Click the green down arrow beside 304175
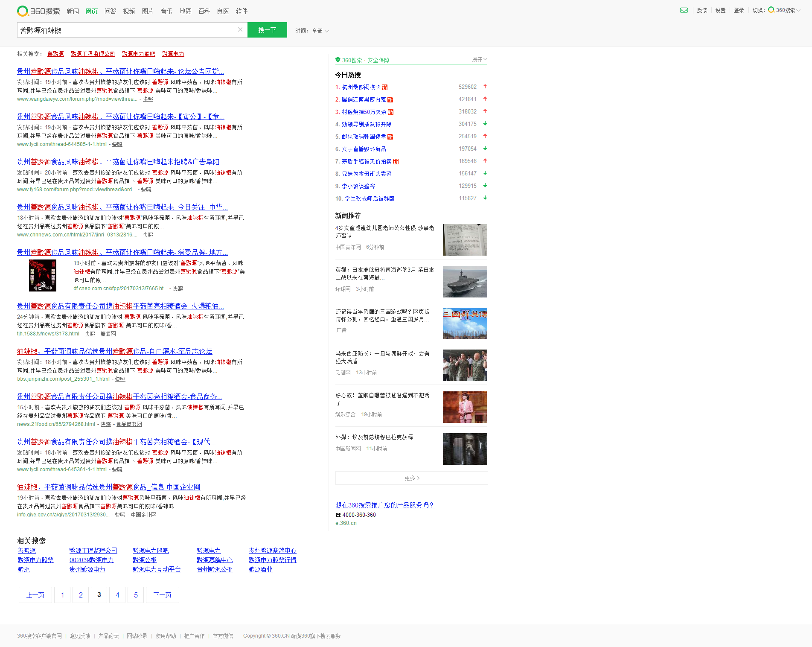This screenshot has width=812, height=647. click(485, 124)
